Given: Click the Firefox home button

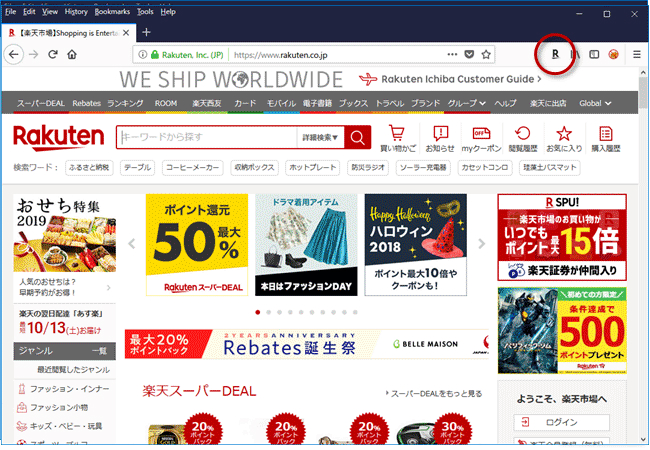Looking at the screenshot, I should (x=72, y=54).
